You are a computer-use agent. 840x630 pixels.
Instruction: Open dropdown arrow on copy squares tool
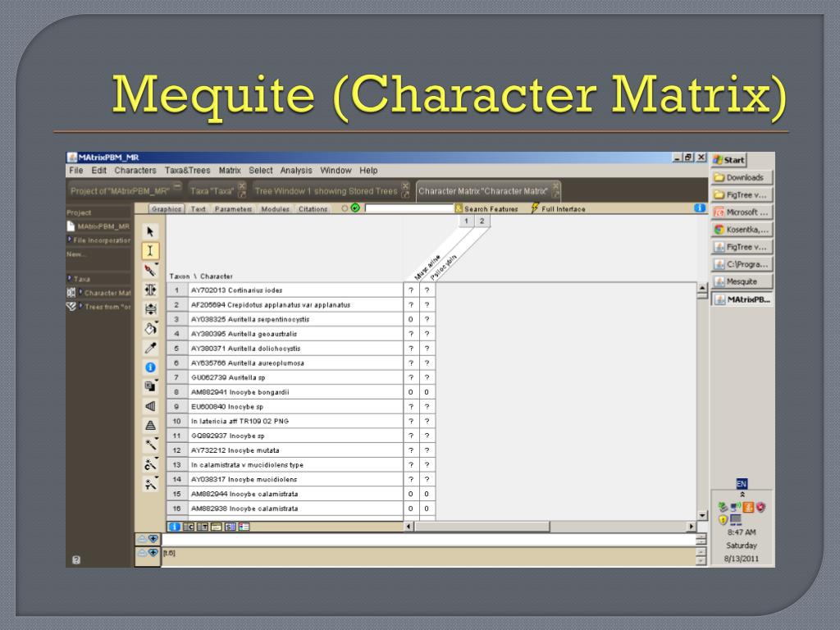tap(157, 381)
